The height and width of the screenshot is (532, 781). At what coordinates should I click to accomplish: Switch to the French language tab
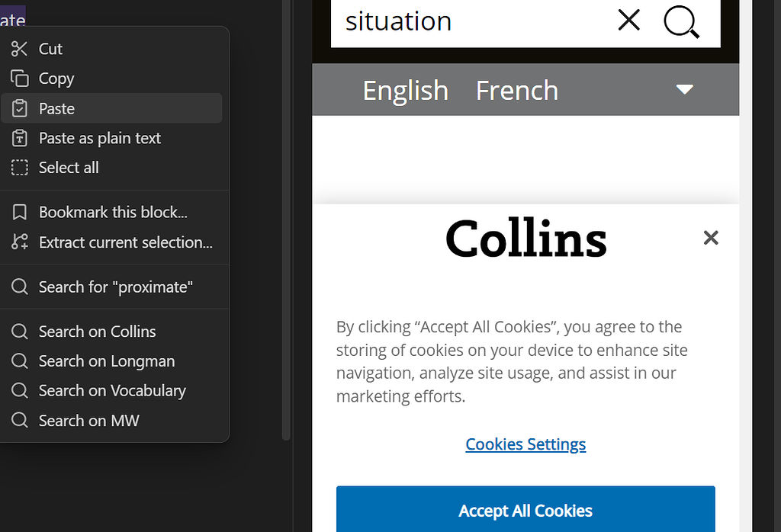tap(516, 91)
